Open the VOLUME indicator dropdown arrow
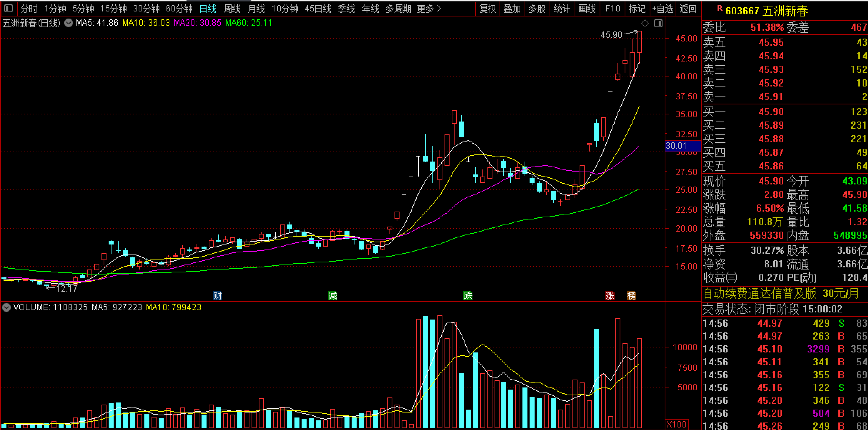This screenshot has height=430, width=868. click(6, 307)
